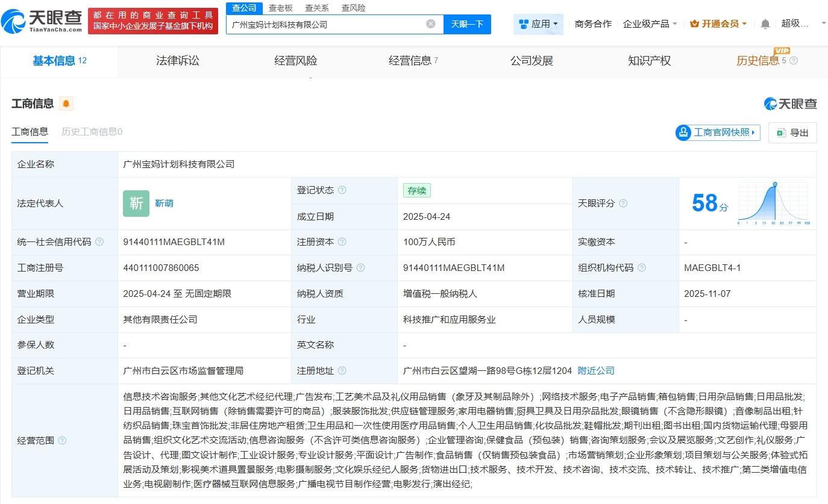Click the question mark icon beside 登记状态
The width and height of the screenshot is (828, 504).
click(x=341, y=190)
